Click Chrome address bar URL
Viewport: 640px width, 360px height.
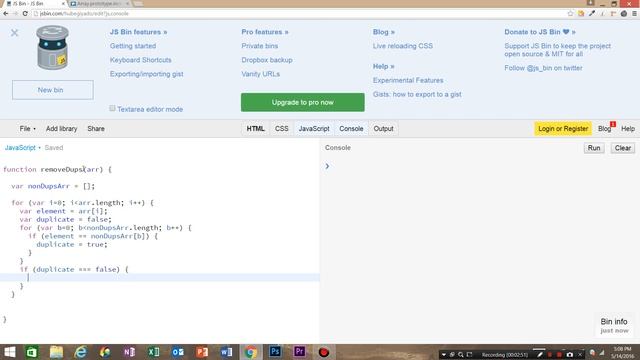pyautogui.click(x=84, y=13)
